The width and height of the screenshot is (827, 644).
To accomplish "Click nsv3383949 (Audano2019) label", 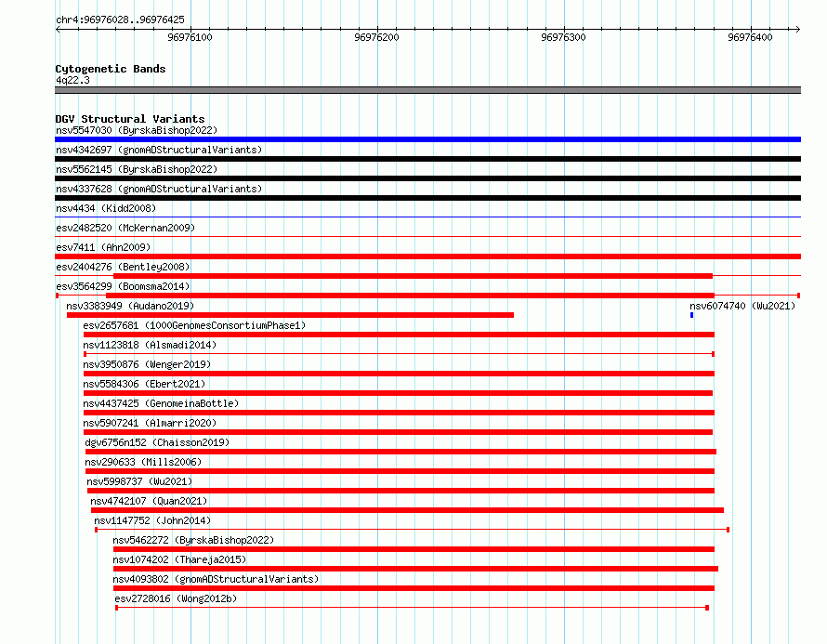I will (x=130, y=306).
